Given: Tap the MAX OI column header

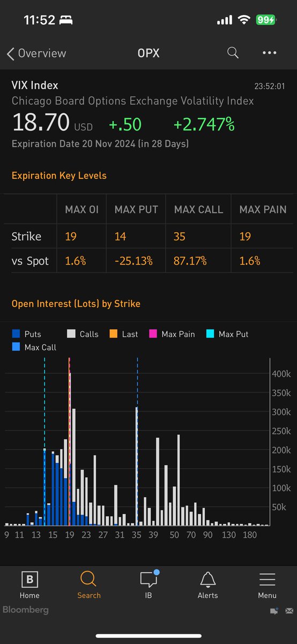Looking at the screenshot, I should (81, 209).
